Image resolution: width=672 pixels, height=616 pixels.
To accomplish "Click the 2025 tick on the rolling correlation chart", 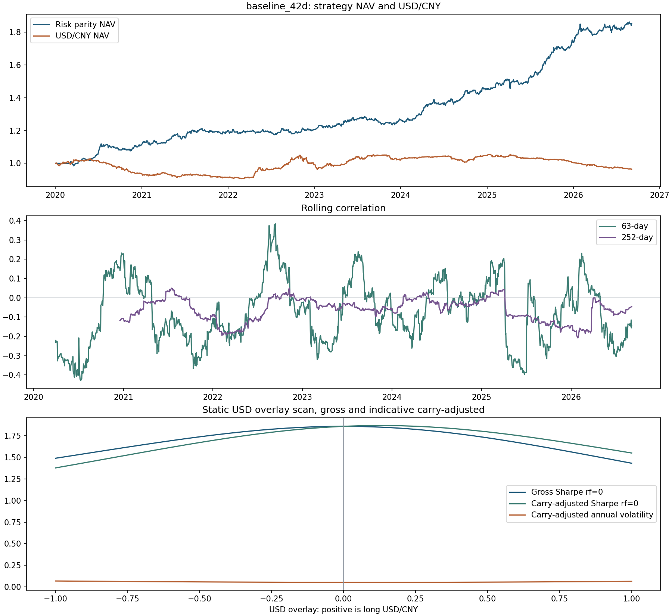I will tap(482, 396).
